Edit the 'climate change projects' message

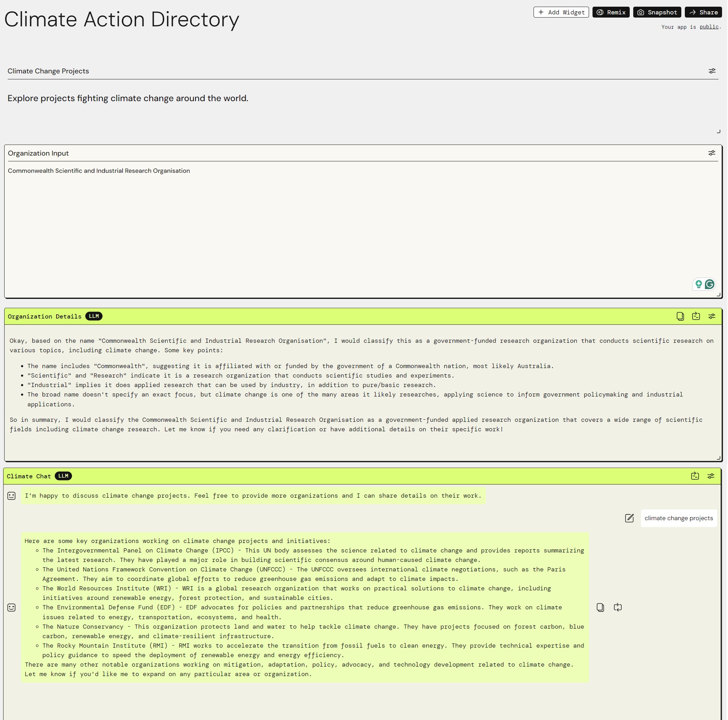coord(629,518)
